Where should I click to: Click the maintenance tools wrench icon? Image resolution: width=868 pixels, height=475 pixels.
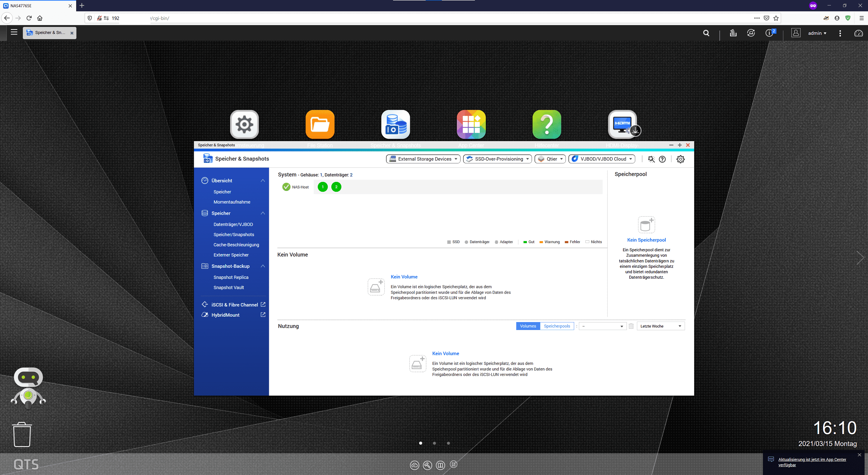[x=651, y=159]
